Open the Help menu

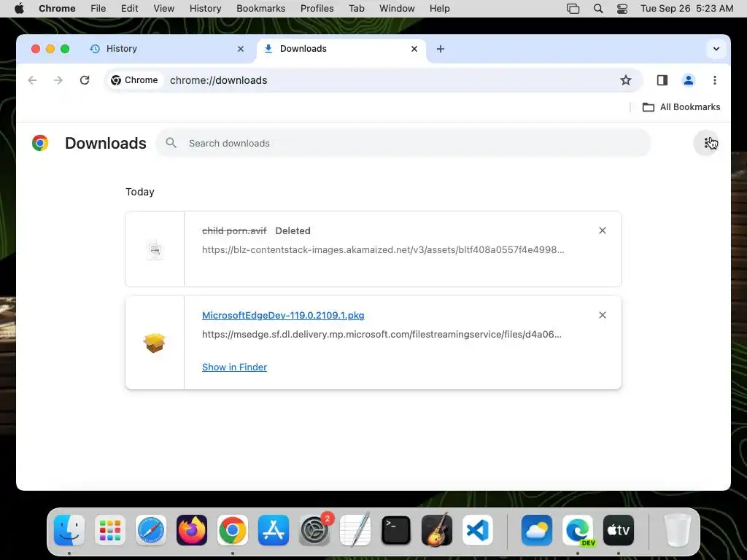[439, 9]
